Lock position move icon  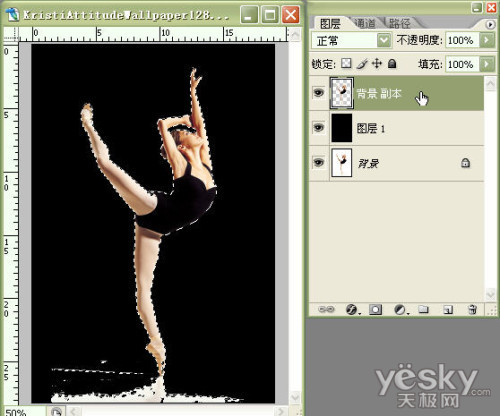tap(377, 63)
